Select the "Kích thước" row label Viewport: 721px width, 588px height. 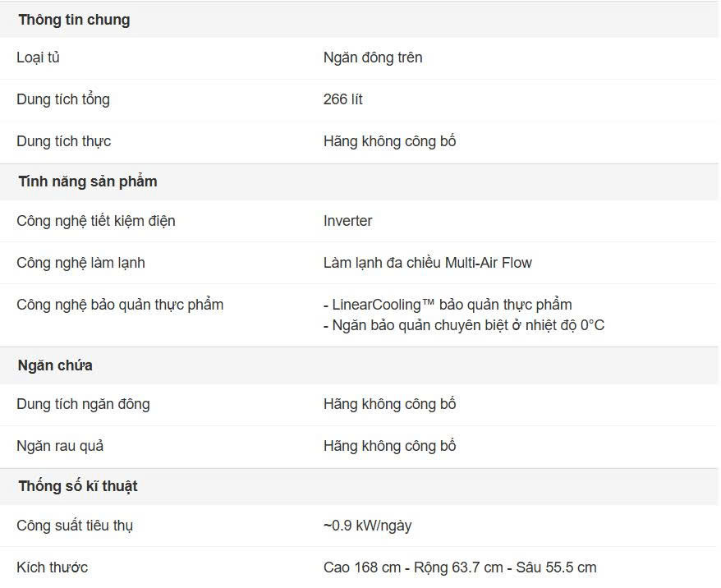tap(52, 567)
